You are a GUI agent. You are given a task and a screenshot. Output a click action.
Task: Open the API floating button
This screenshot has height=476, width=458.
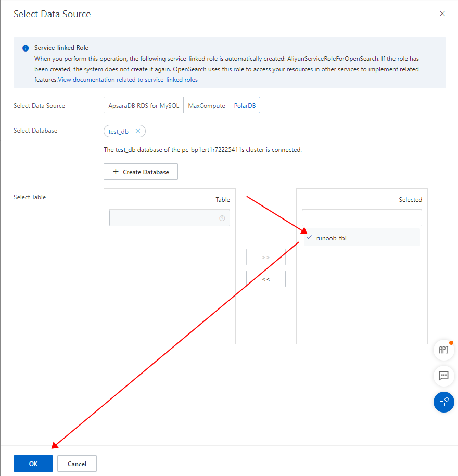[x=444, y=350]
